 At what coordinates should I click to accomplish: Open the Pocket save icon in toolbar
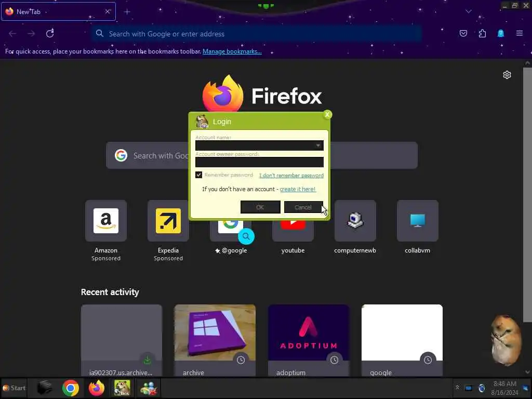pos(463,33)
